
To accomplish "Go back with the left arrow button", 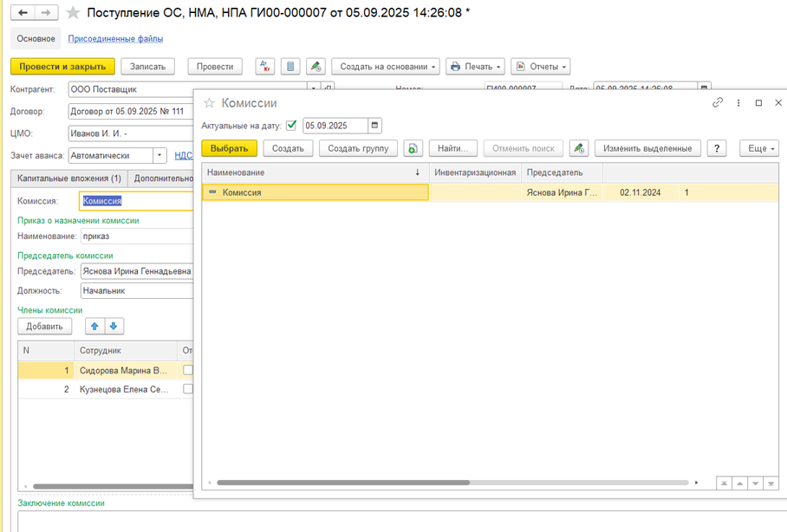I will point(23,12).
